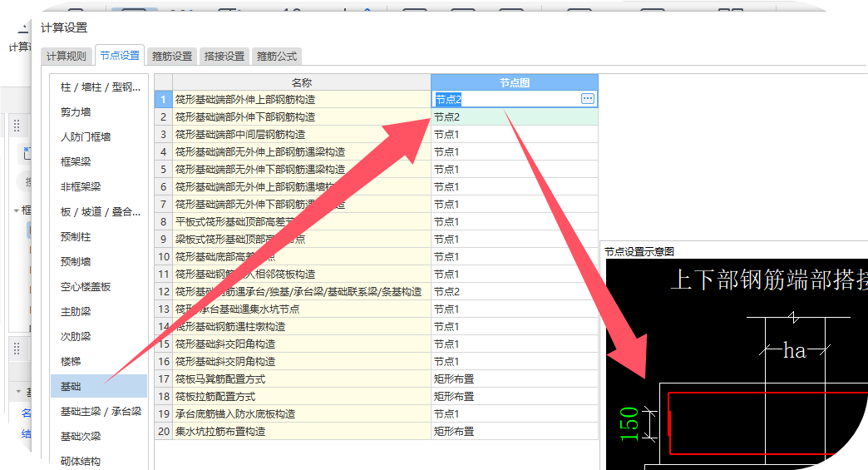Image resolution: width=868 pixels, height=470 pixels.
Task: Click 节点1 value in row 10
Action: click(515, 257)
